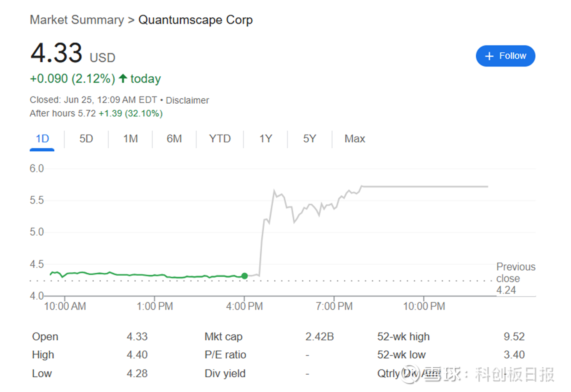
Task: Select the YTD tab
Action: pos(220,139)
